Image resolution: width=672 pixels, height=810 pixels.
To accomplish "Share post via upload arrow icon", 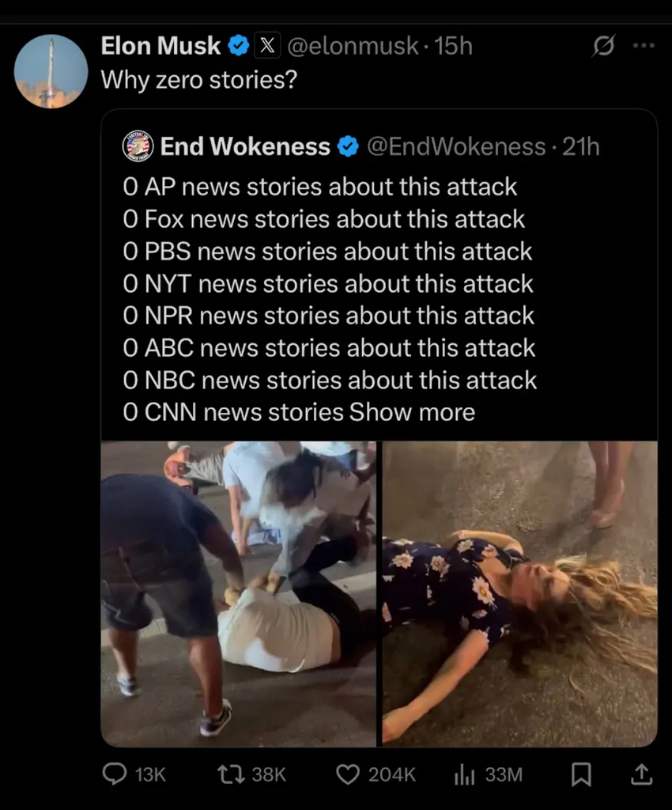I will (x=641, y=773).
